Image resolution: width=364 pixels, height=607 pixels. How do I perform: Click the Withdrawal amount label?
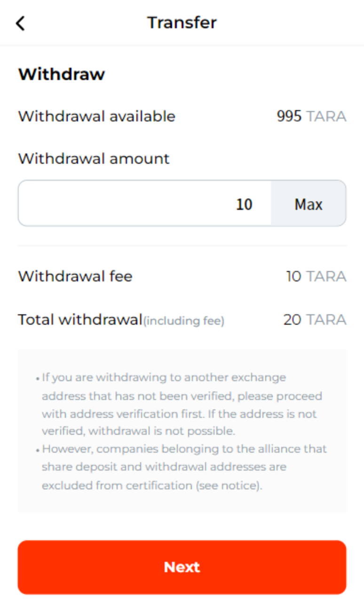(x=94, y=159)
